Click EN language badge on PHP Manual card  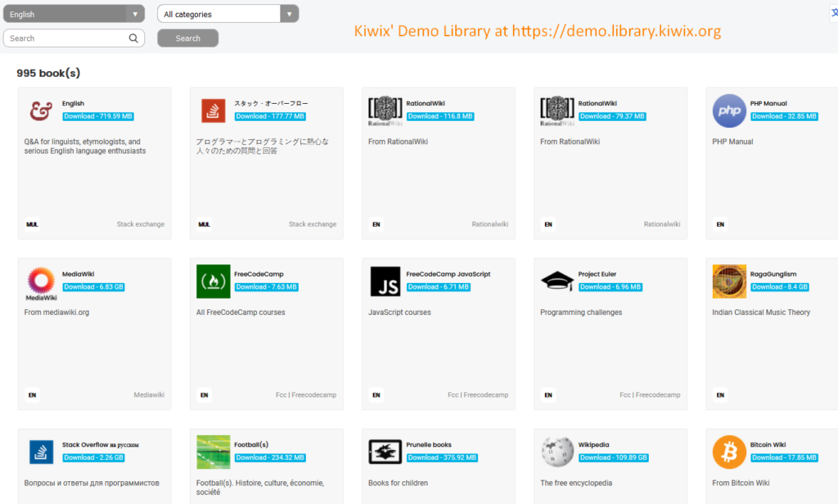[720, 224]
